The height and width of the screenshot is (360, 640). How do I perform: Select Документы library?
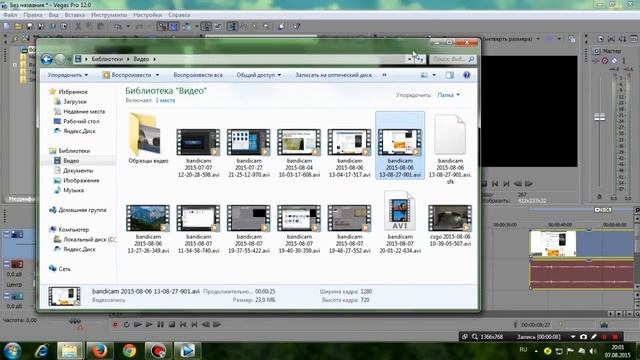point(78,171)
